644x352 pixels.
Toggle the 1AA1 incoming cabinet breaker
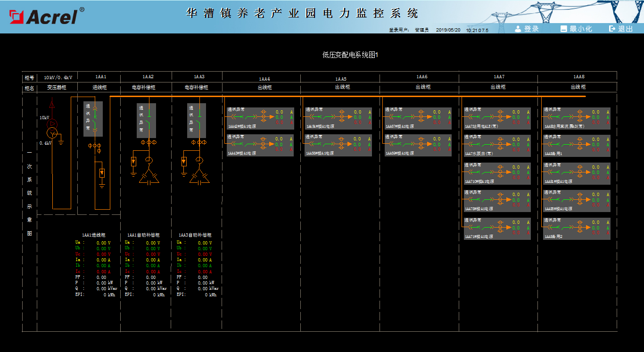click(x=96, y=119)
